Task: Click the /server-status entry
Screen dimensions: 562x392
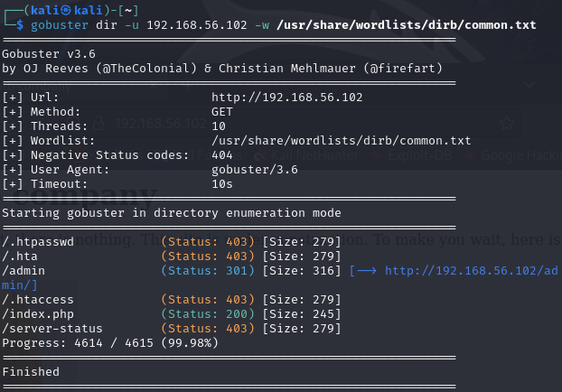Action: pyautogui.click(x=172, y=328)
